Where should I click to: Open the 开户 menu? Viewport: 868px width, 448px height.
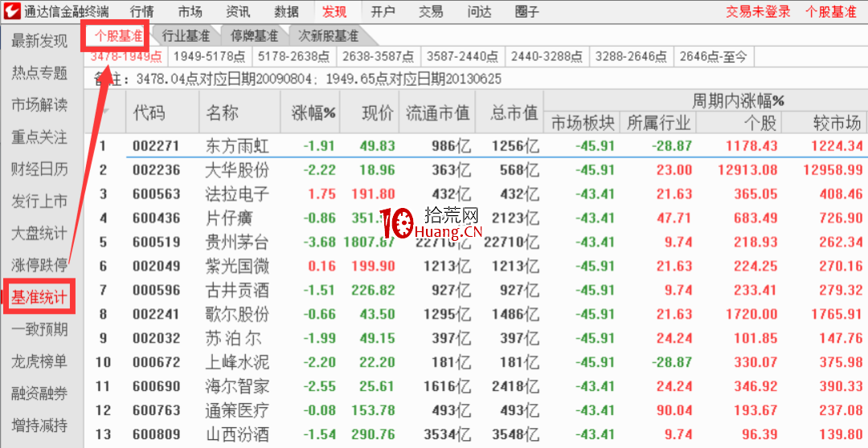pos(383,11)
